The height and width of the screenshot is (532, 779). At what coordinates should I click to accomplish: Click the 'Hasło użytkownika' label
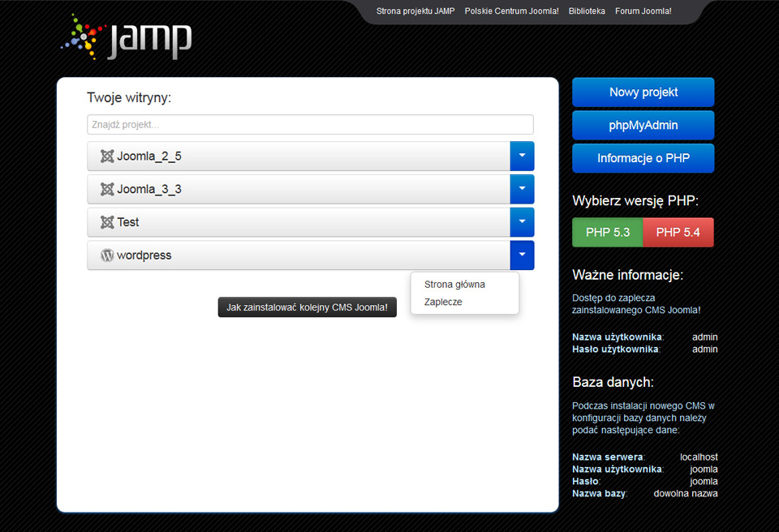pos(615,350)
